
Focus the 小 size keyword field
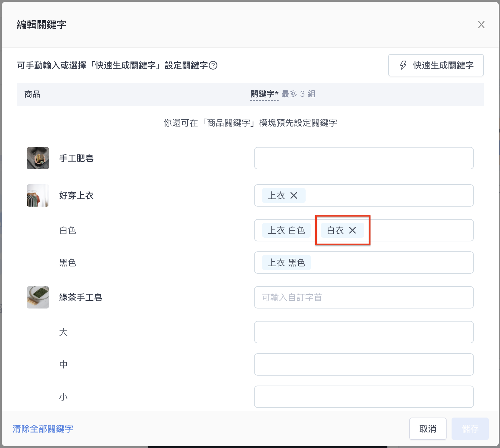(364, 397)
